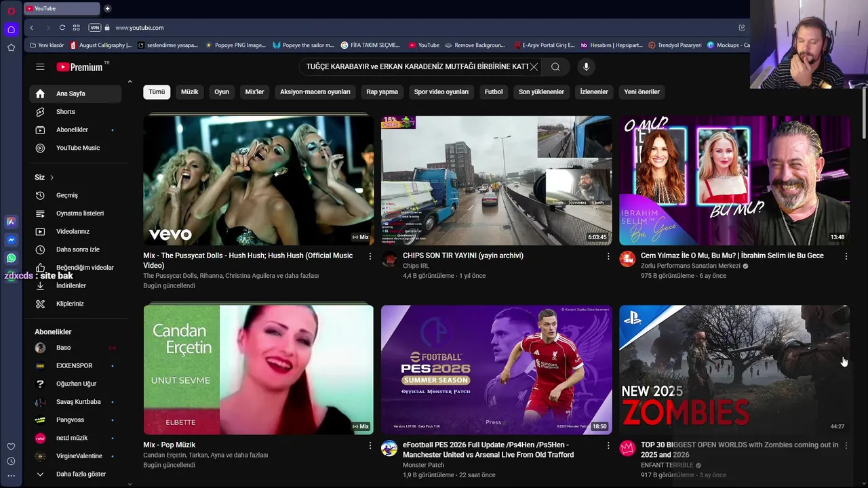This screenshot has height=488, width=868.
Task: Open Beğendiğim videolar
Action: 75,268
